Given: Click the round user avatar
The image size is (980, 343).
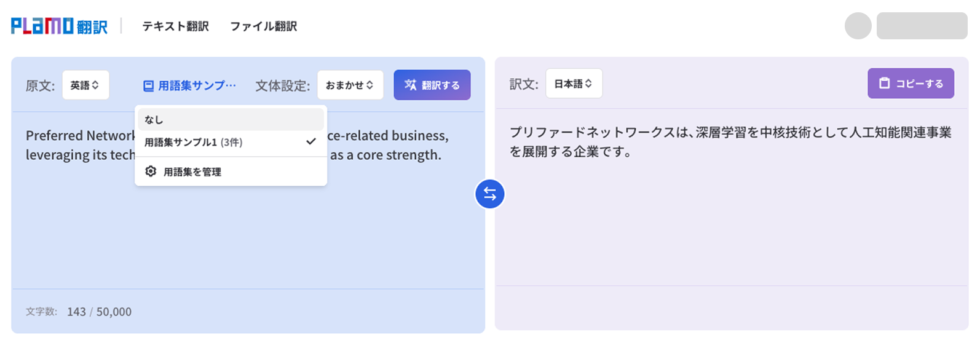Looking at the screenshot, I should tap(858, 26).
